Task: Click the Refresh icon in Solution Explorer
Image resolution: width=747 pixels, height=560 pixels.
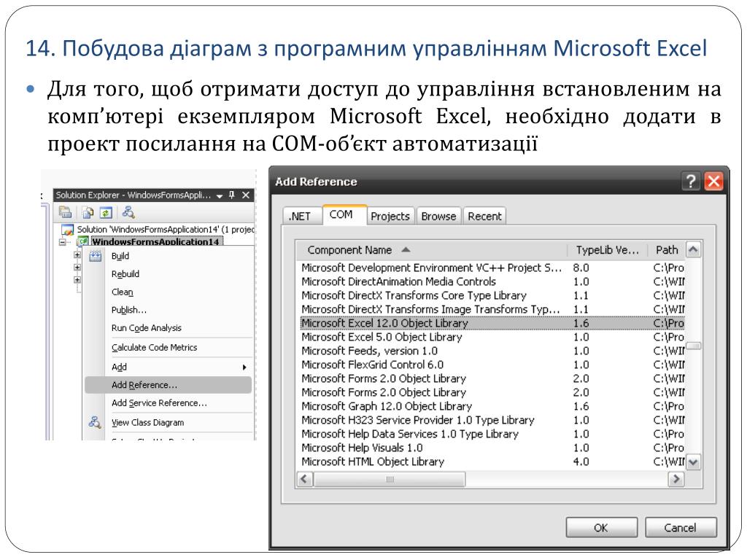Action: [x=106, y=212]
